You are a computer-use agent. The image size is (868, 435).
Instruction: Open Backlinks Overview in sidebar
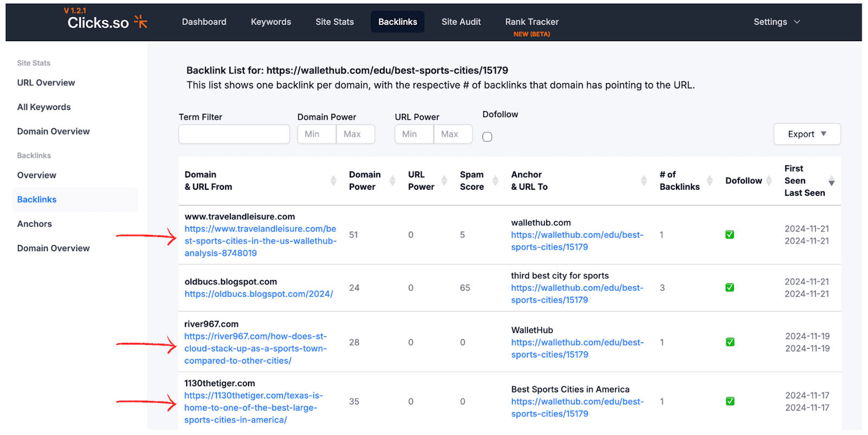(36, 175)
